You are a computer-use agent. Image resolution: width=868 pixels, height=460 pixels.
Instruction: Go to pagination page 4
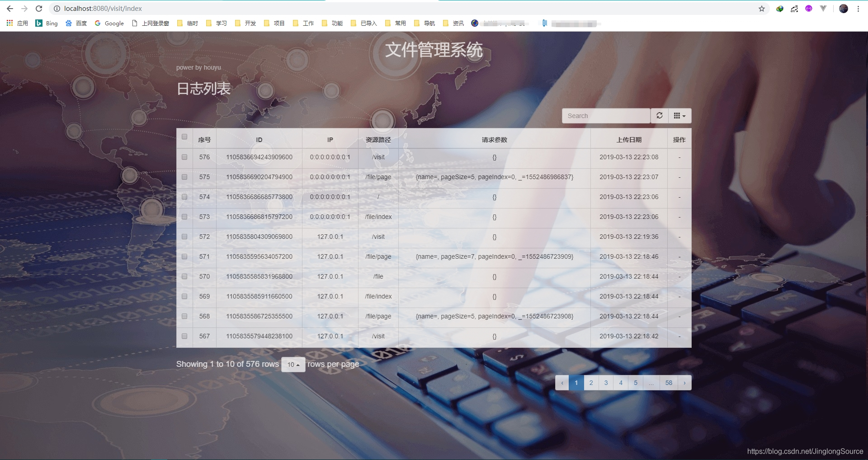621,383
